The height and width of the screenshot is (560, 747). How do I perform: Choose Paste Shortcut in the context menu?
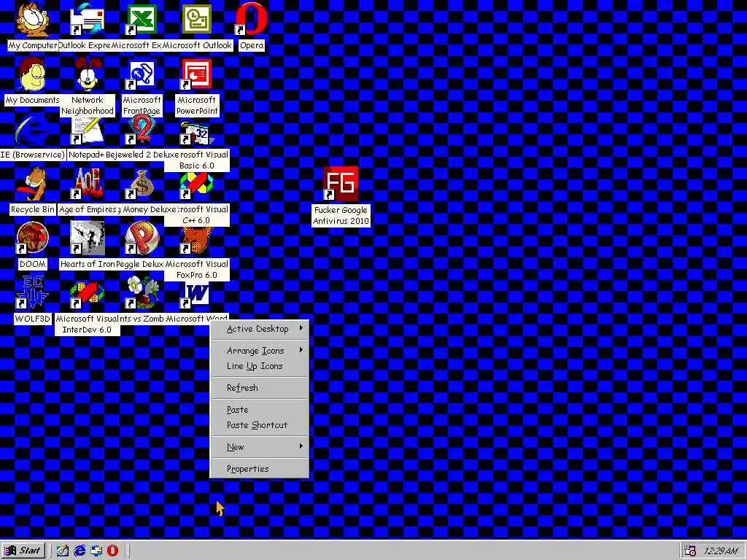tap(260, 425)
